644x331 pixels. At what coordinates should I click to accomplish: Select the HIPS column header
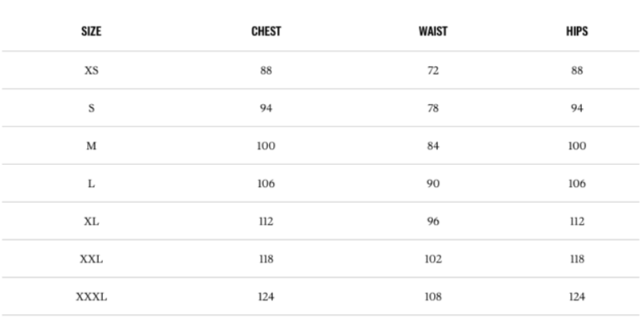576,32
